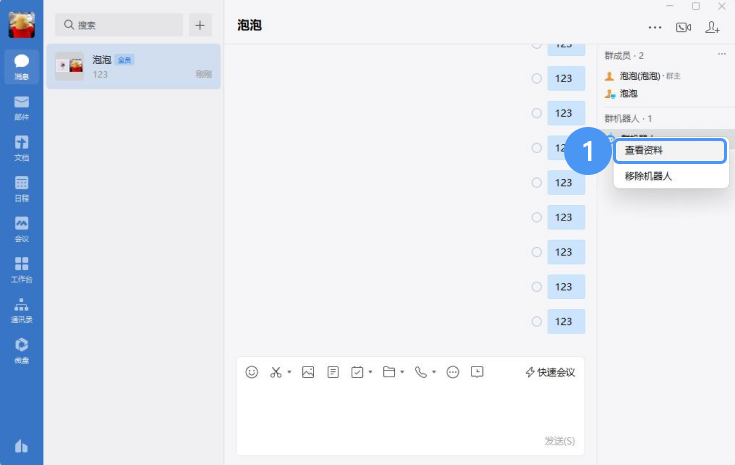Open 通讯录 (Contacts) in sidebar

pyautogui.click(x=21, y=309)
